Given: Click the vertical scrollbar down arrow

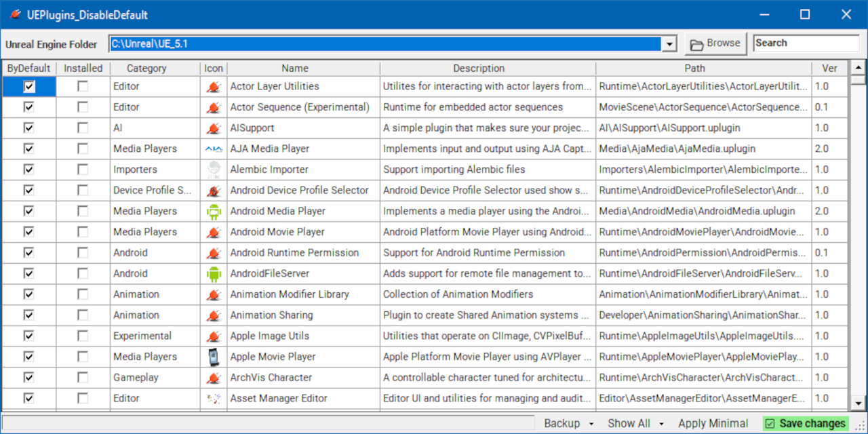Looking at the screenshot, I should pyautogui.click(x=858, y=402).
